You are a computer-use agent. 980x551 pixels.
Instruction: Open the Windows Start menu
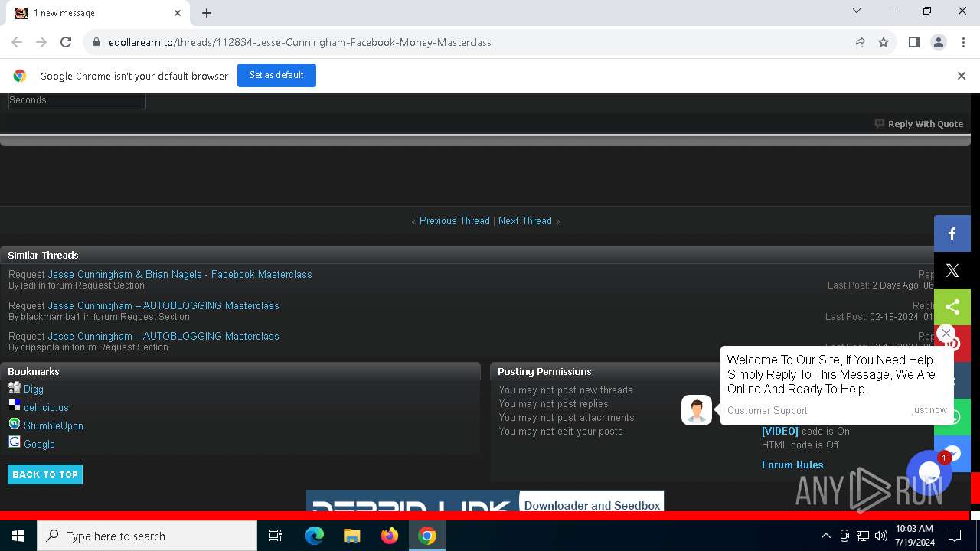[18, 536]
